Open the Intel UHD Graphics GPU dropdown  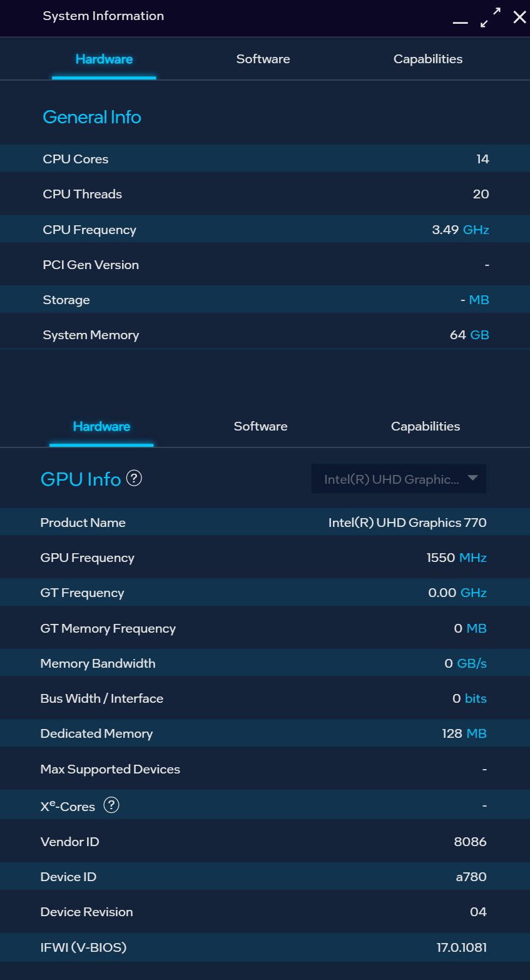(399, 479)
